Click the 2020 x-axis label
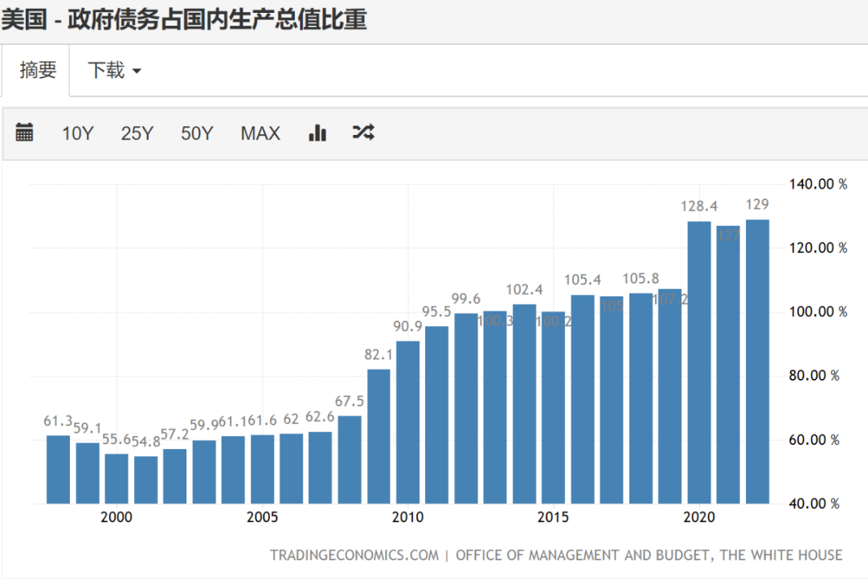This screenshot has height=588, width=868. pyautogui.click(x=699, y=517)
